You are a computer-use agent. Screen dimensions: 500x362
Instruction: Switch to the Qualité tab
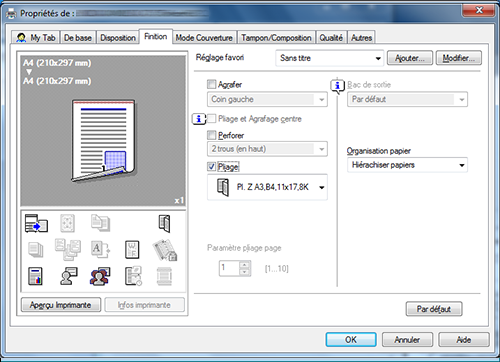pos(331,38)
